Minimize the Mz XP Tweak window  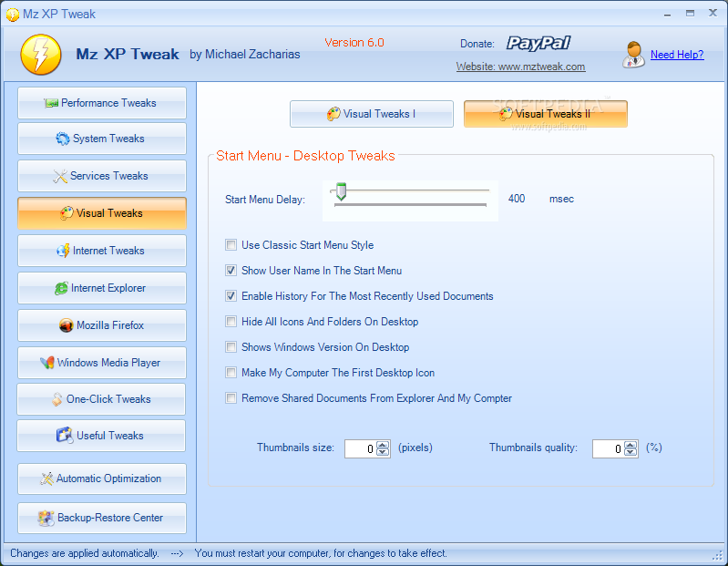coord(668,14)
